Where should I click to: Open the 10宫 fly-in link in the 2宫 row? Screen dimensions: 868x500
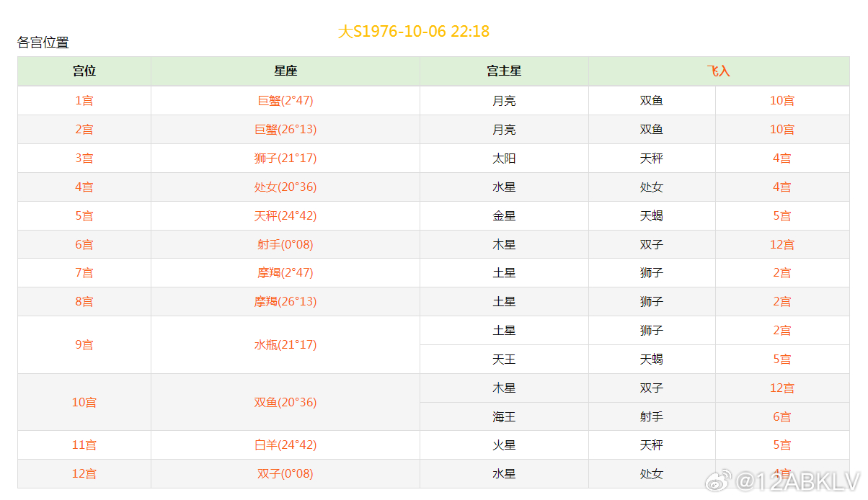782,130
